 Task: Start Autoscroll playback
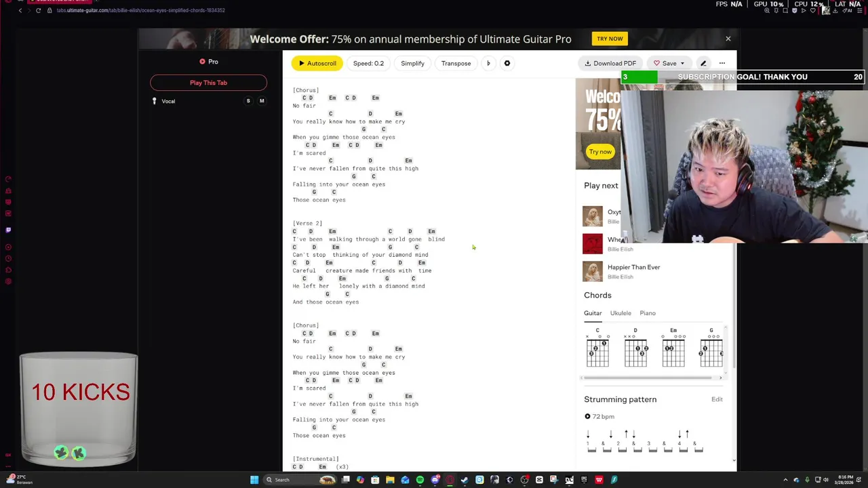tap(317, 63)
